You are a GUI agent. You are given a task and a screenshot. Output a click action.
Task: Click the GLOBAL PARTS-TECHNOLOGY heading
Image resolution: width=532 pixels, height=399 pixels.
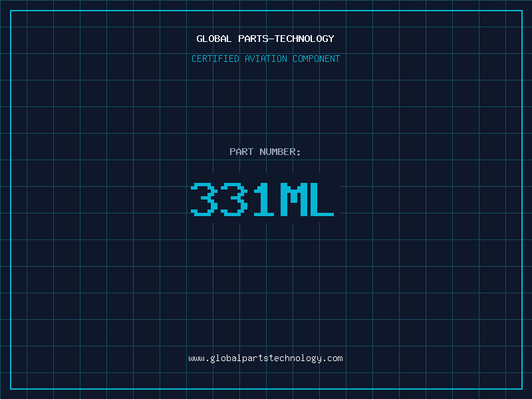(265, 39)
